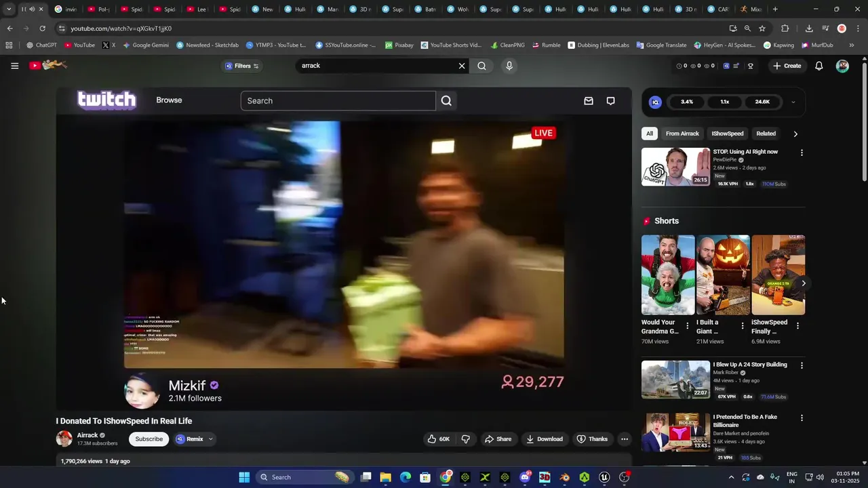The image size is (868, 488).
Task: Select the 'IShowSpeed' filter chip
Action: (728, 134)
